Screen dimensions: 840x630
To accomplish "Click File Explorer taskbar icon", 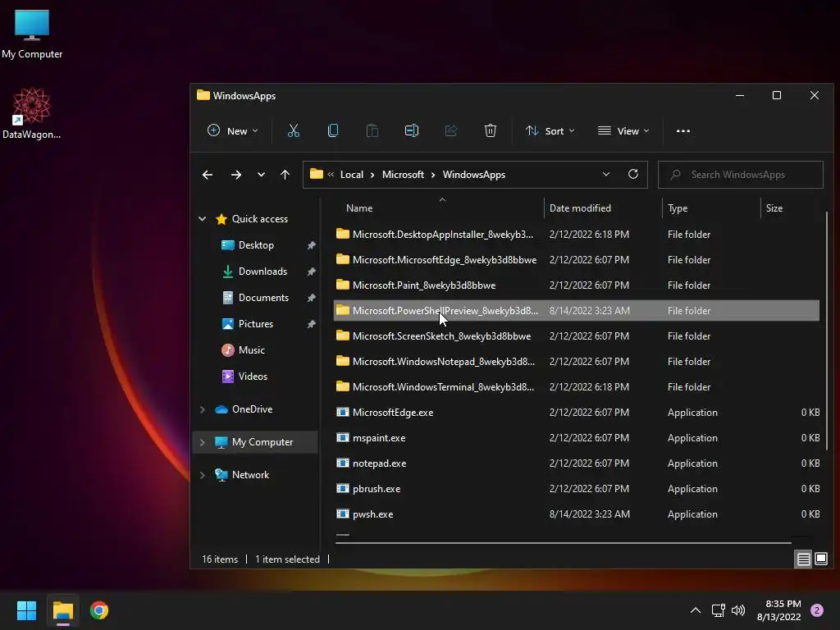I will [x=62, y=610].
